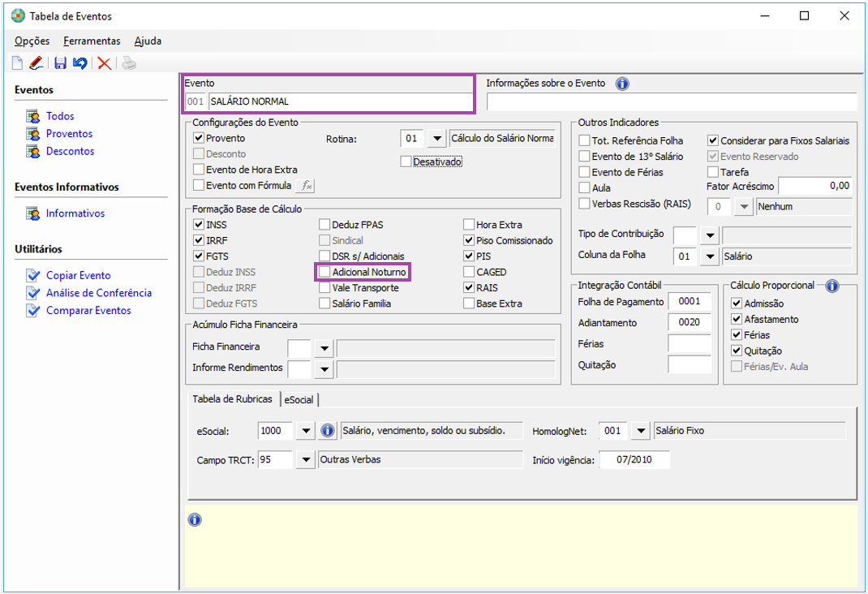Click the info icon beside Cálculo Proporcional

click(832, 286)
